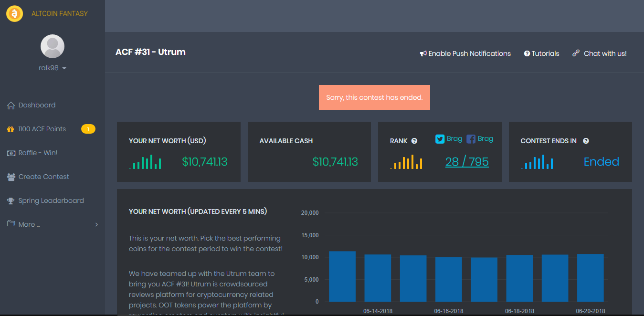Click the chart bar above 06-14-2018

point(378,278)
